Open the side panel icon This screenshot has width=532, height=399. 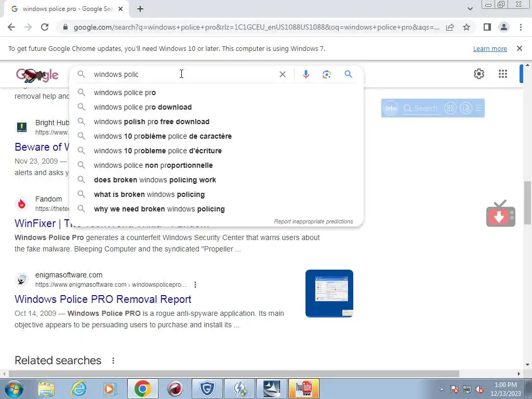coord(487,27)
